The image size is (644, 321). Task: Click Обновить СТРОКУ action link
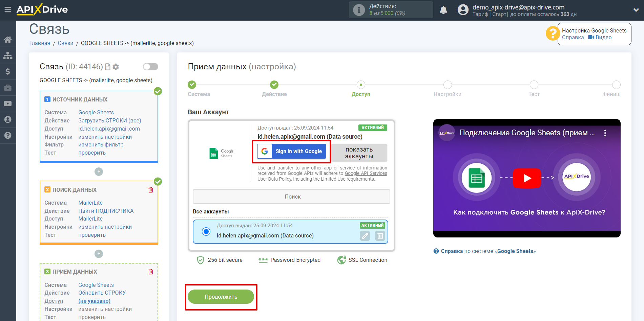[102, 293]
